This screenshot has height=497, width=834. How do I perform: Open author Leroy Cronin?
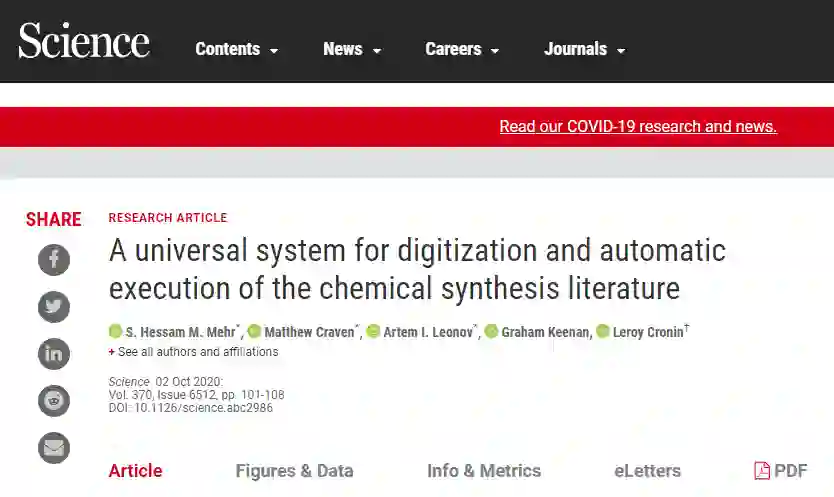(648, 332)
